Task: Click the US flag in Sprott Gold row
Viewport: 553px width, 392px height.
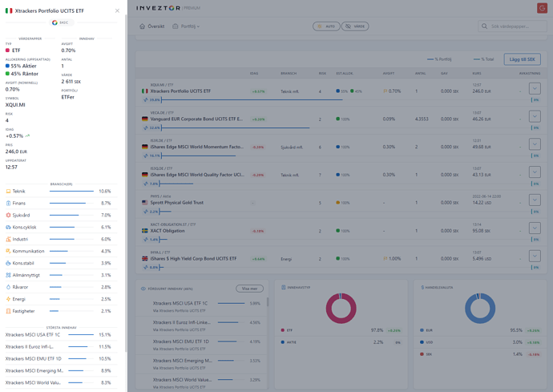Action: coord(144,203)
